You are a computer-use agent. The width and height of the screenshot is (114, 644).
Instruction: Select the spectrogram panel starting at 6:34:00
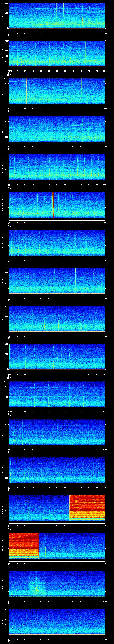[x=57, y=129]
